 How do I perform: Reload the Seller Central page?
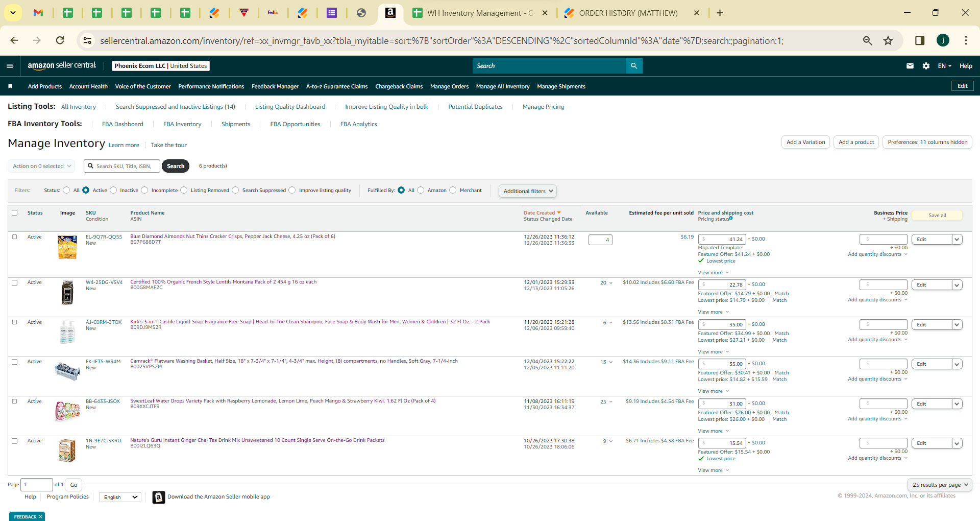click(60, 40)
